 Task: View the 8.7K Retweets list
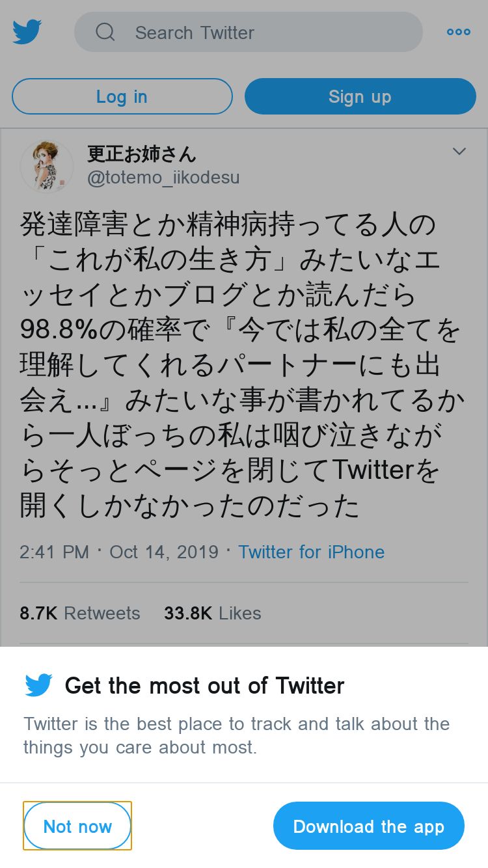point(80,613)
